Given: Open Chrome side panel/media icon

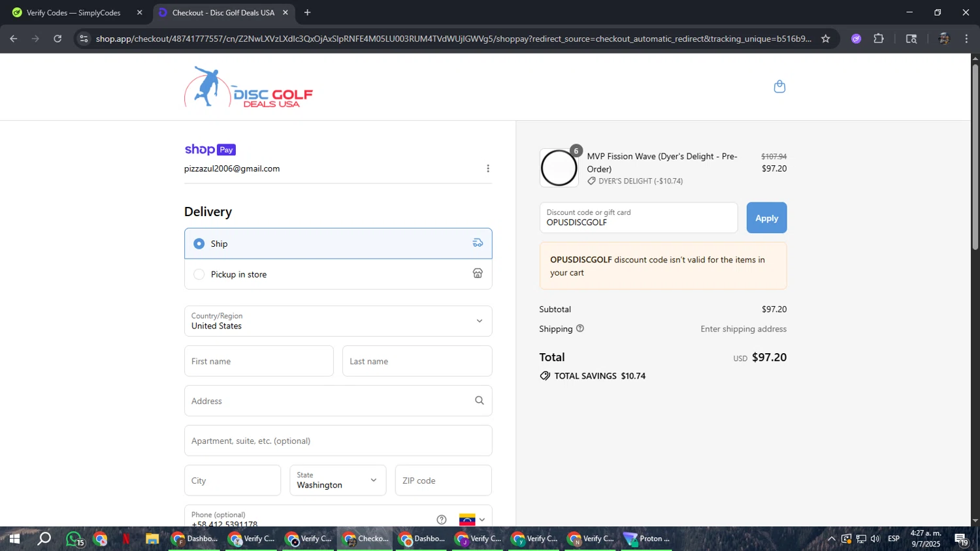Looking at the screenshot, I should click(x=911, y=39).
